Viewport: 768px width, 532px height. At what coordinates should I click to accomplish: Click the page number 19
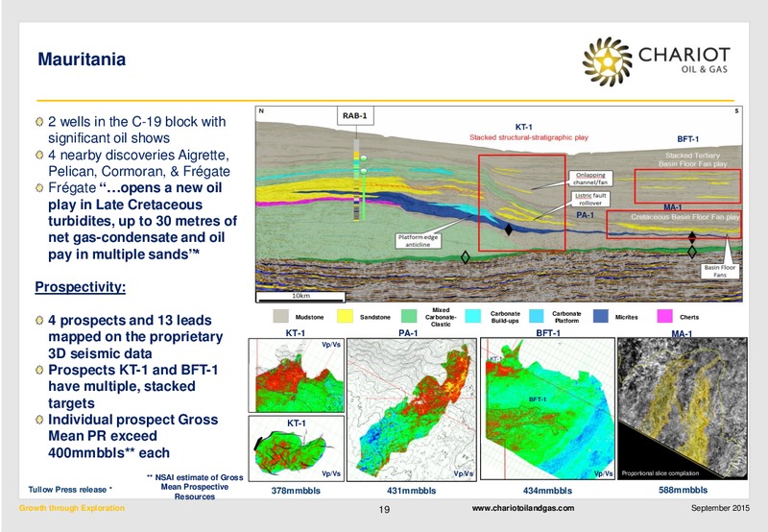pyautogui.click(x=385, y=510)
